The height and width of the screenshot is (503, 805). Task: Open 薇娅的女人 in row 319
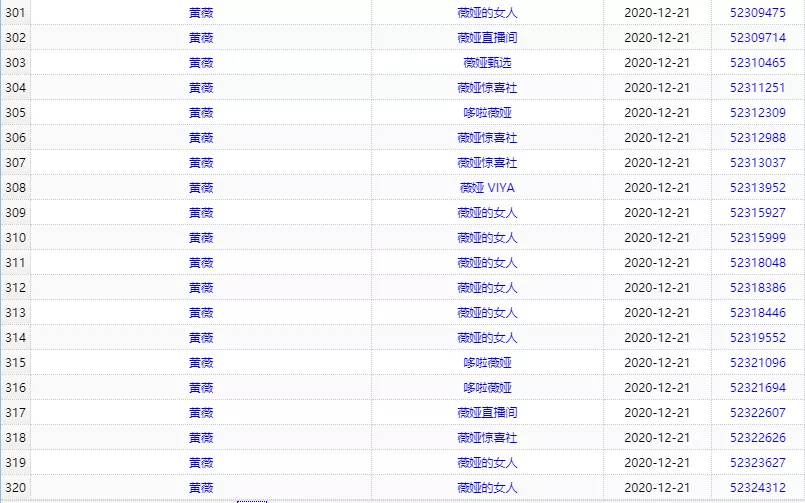(x=487, y=462)
